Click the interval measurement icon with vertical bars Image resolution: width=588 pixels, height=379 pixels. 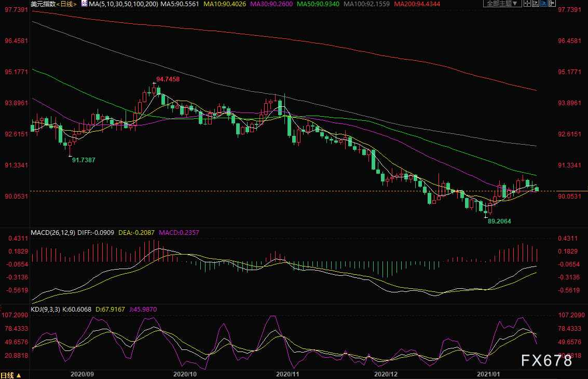pos(536,3)
